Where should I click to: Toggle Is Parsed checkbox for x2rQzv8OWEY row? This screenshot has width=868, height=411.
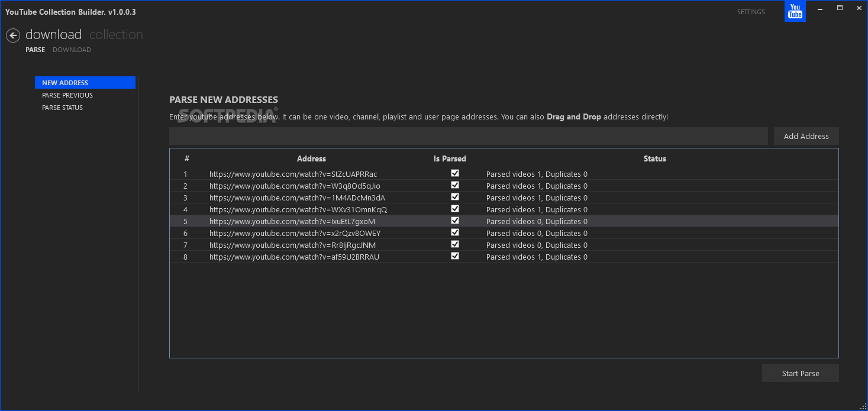(x=454, y=232)
